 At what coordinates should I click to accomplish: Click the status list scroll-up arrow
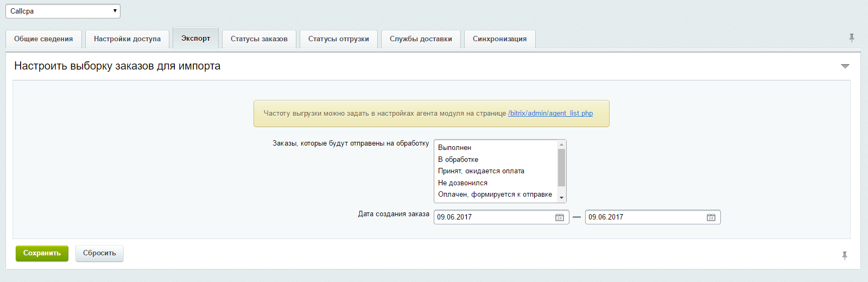[x=561, y=145]
